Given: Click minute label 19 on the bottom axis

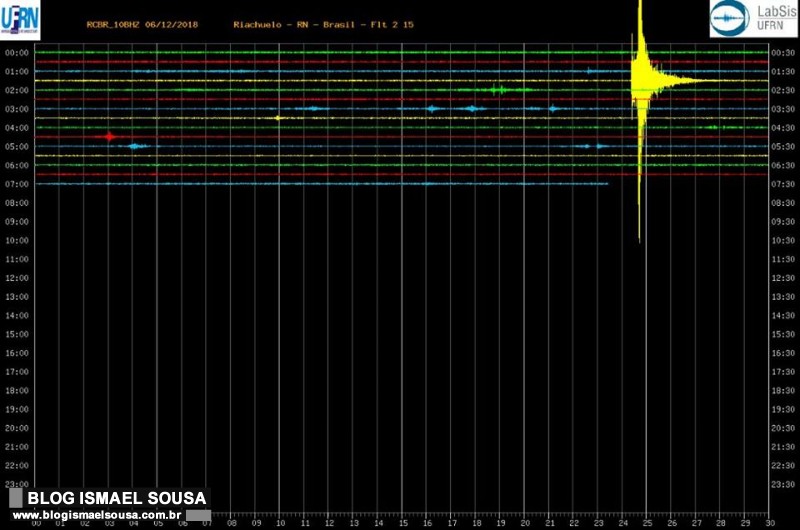Looking at the screenshot, I should click(x=501, y=523).
